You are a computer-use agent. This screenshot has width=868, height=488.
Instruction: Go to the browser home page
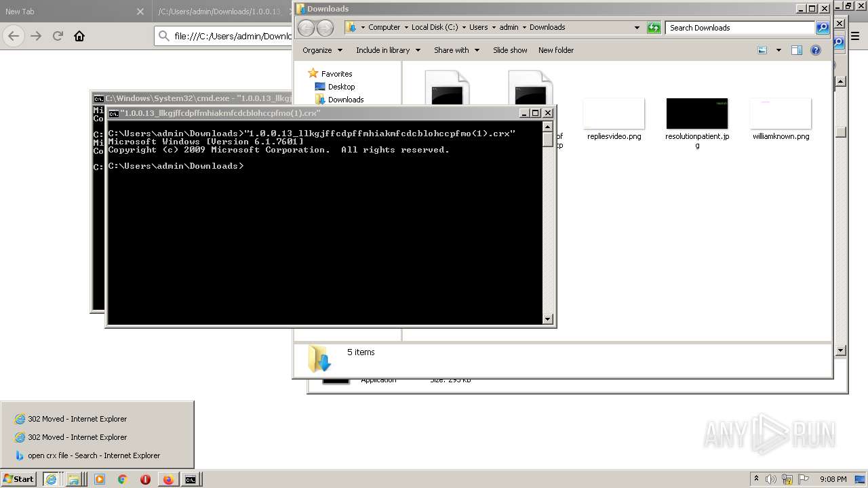tap(79, 36)
